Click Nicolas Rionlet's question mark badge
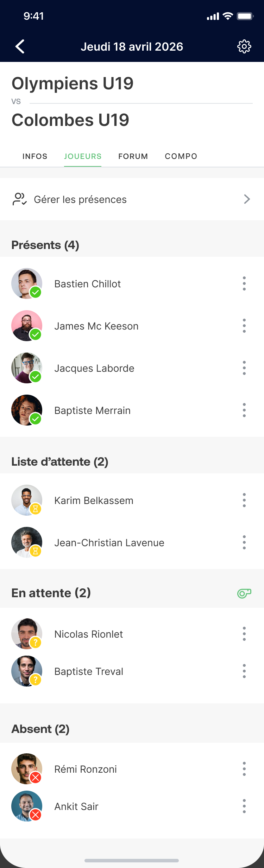264x868 pixels. 36,643
